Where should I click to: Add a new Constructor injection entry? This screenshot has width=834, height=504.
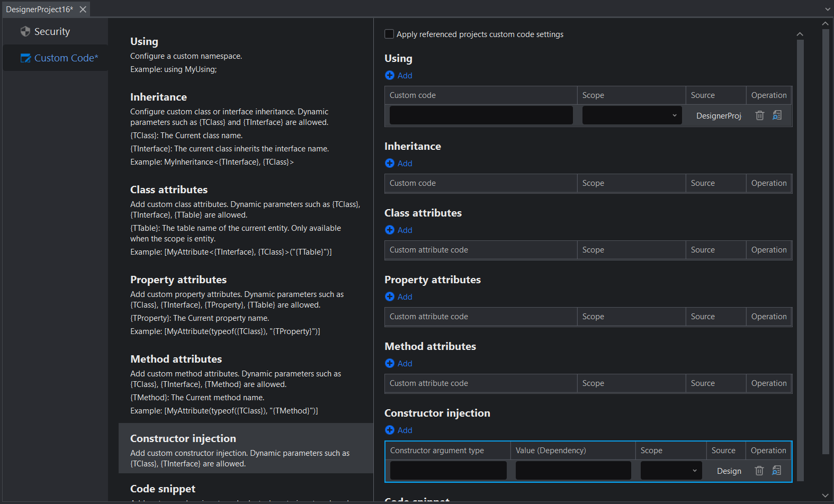[398, 430]
